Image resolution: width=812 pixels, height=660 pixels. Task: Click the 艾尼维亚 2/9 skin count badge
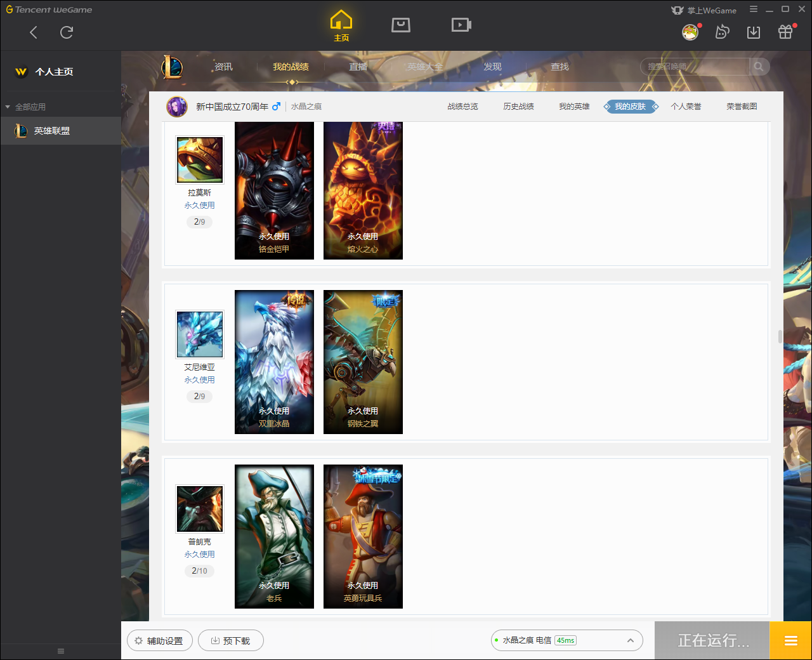[x=200, y=396]
